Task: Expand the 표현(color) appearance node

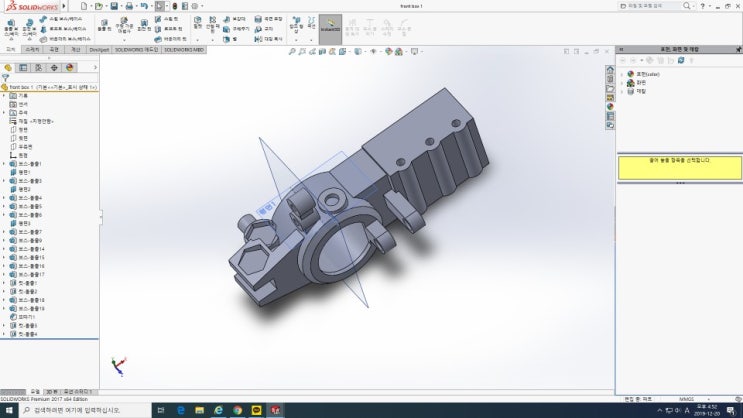Action: (x=622, y=74)
